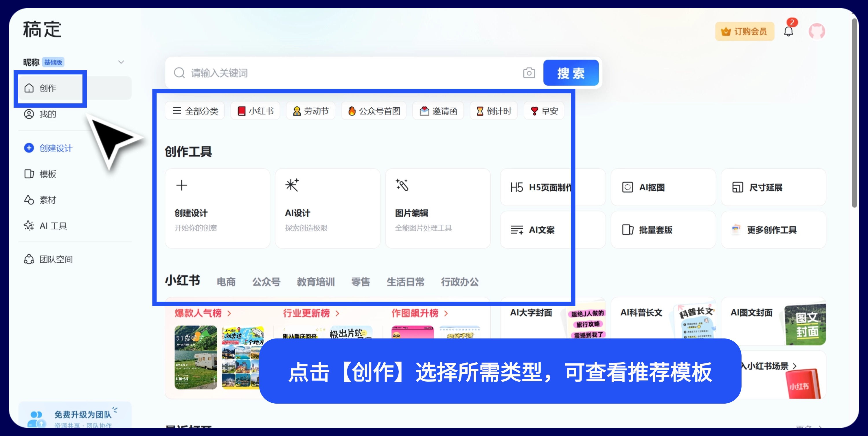Viewport: 868px width, 436px height.
Task: Open the AI抠图 cutout tool
Action: pos(663,187)
